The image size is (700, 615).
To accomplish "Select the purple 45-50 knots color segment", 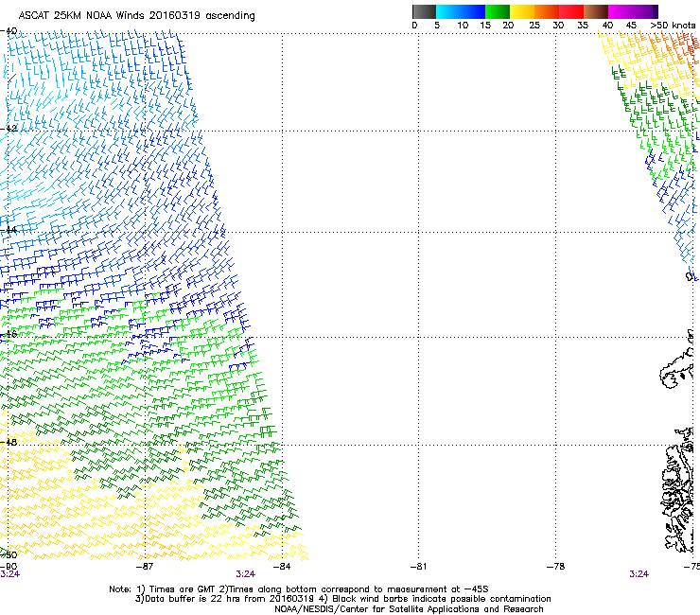I will (645, 11).
